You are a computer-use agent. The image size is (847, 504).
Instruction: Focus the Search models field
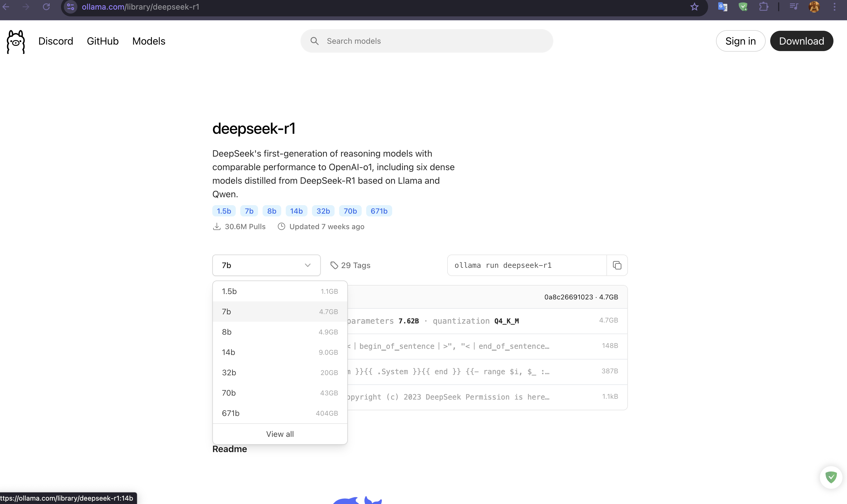(426, 41)
